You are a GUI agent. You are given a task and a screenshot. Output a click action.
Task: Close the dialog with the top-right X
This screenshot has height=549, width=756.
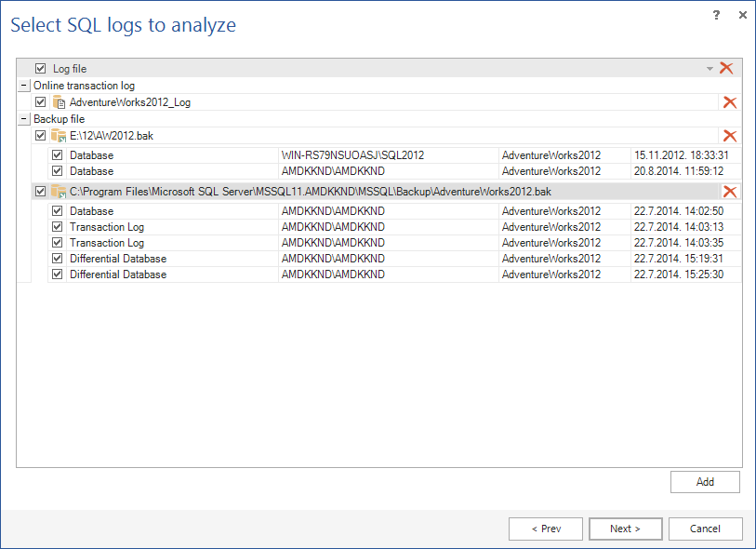click(742, 15)
